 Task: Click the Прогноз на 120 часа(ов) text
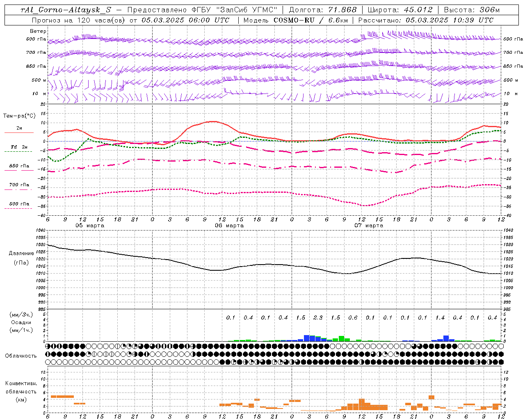(x=79, y=20)
